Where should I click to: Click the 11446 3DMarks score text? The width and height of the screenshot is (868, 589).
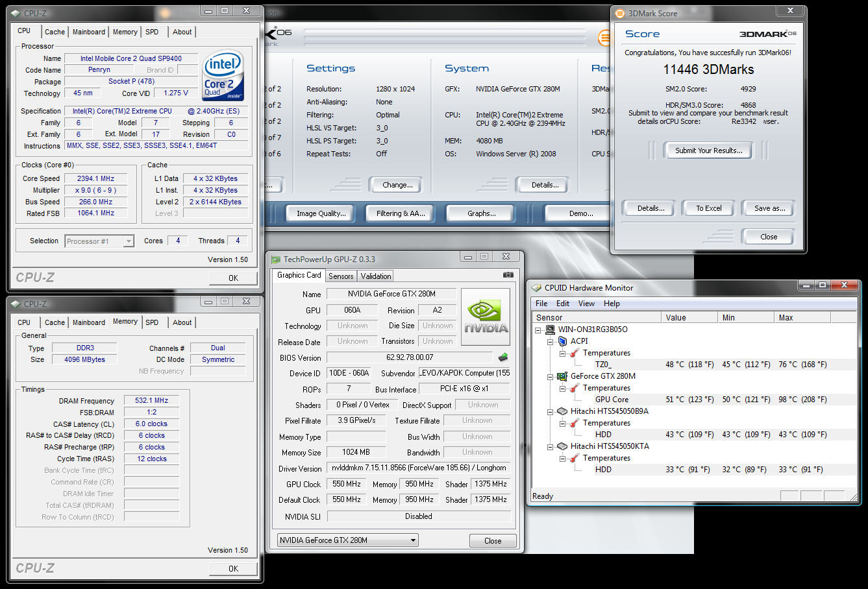(x=708, y=69)
